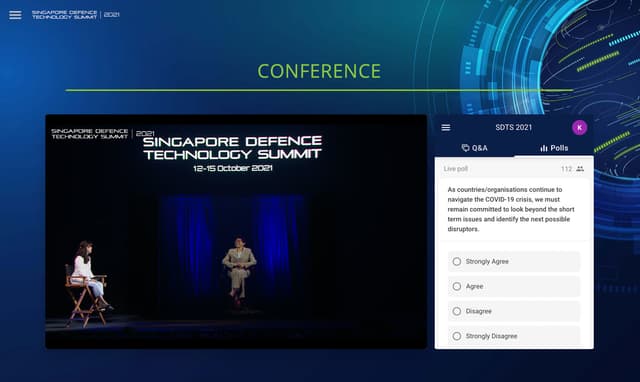Switch to the Q&A tab
Image resolution: width=640 pixels, height=382 pixels.
pyautogui.click(x=474, y=148)
